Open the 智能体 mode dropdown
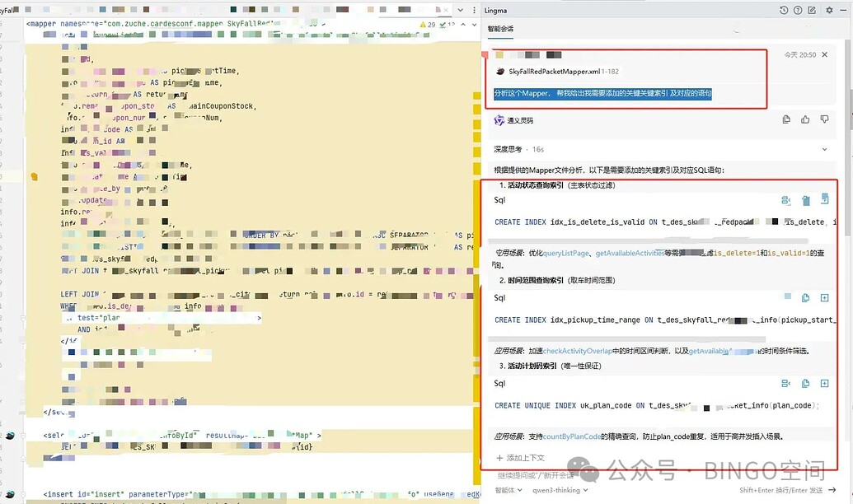Image resolution: width=853 pixels, height=504 pixels. tap(509, 490)
